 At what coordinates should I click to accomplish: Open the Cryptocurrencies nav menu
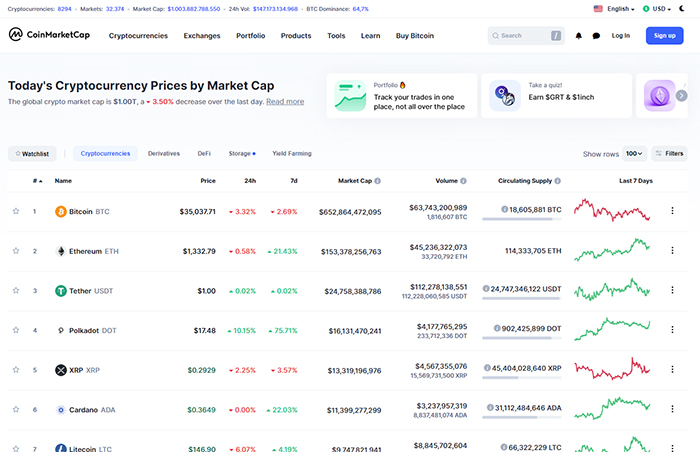coord(138,36)
